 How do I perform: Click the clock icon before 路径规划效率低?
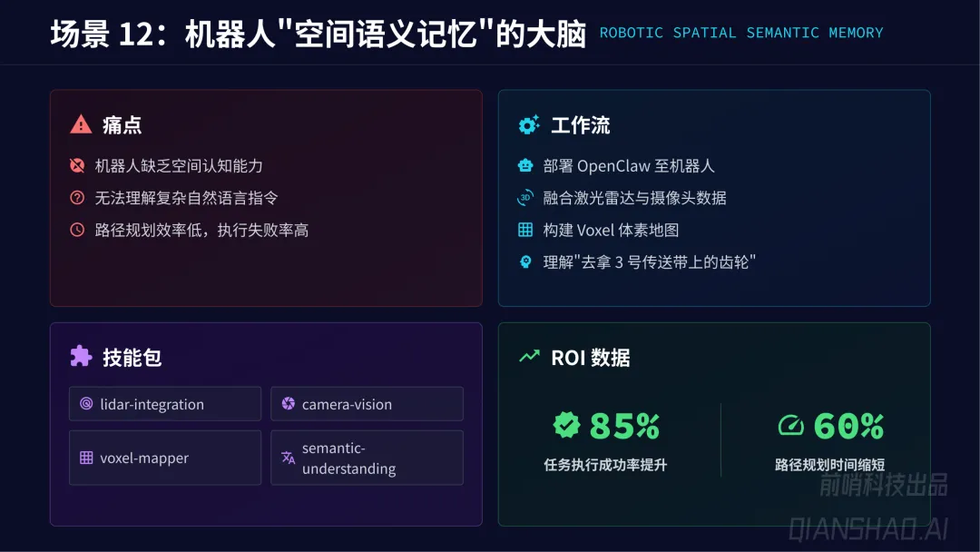pos(77,230)
